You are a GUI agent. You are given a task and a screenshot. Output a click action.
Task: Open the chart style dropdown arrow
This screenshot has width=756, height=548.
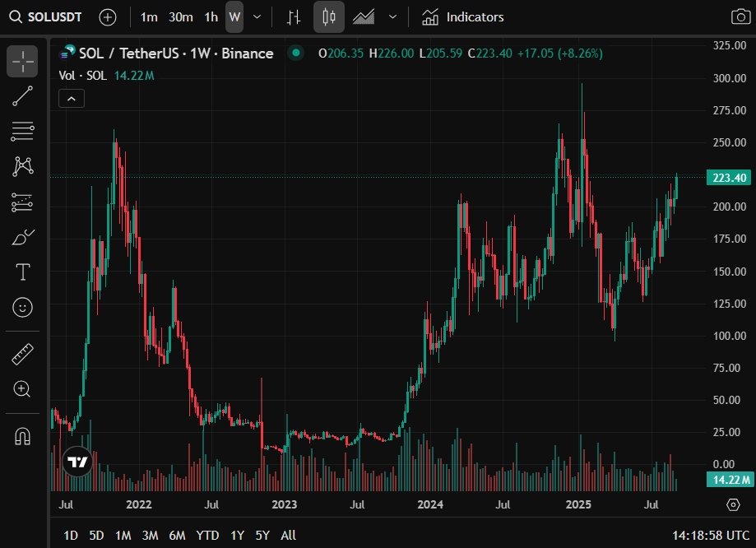coord(392,17)
